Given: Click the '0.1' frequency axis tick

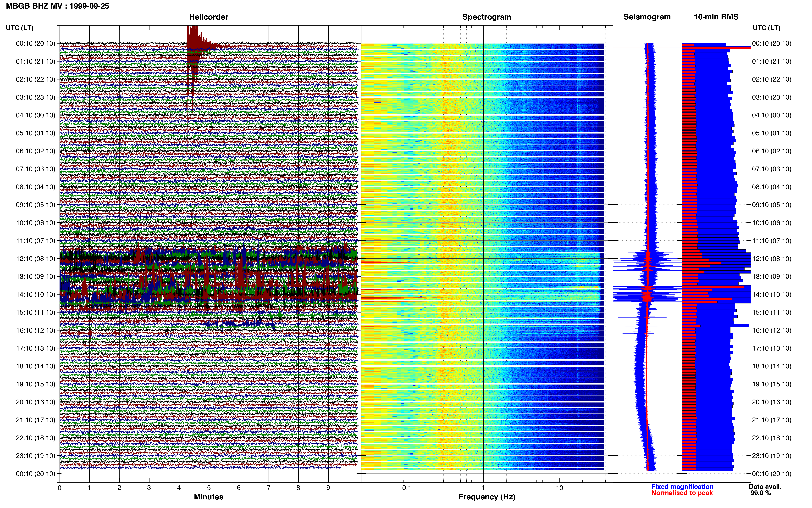Looking at the screenshot, I should click(x=407, y=488).
